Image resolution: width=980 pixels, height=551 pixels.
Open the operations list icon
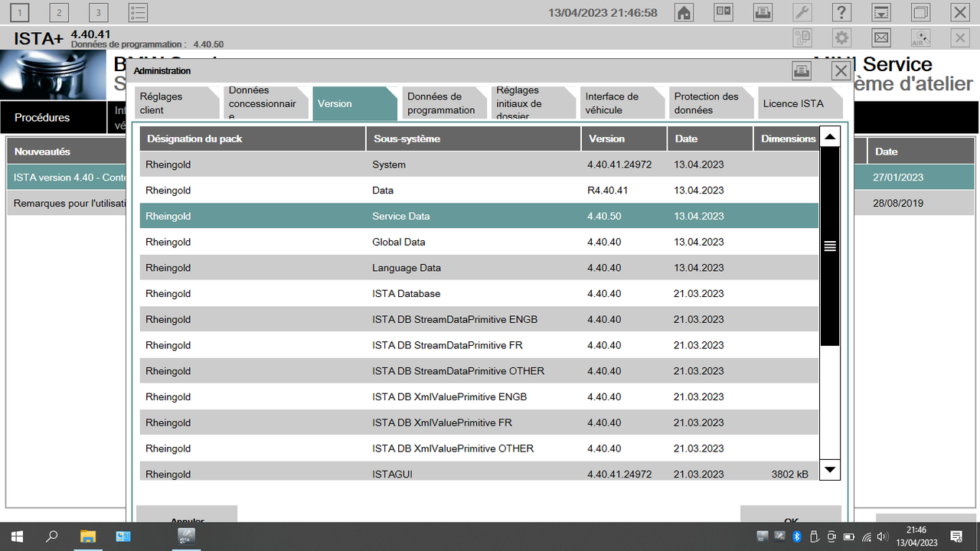coord(138,12)
